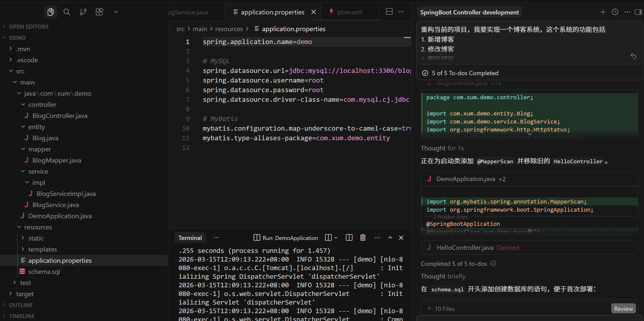This screenshot has height=321, width=644.
Task: Open the Source Control icon
Action: [83, 12]
